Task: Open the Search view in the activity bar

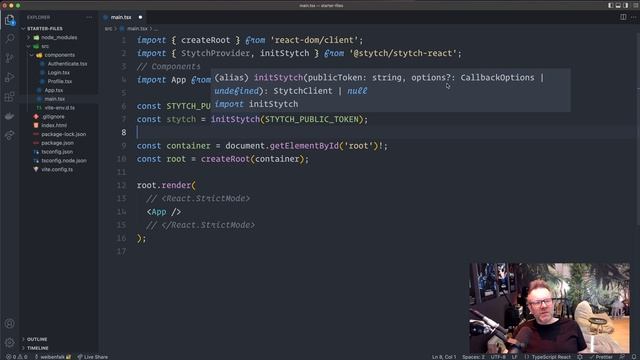Action: pos(10,38)
